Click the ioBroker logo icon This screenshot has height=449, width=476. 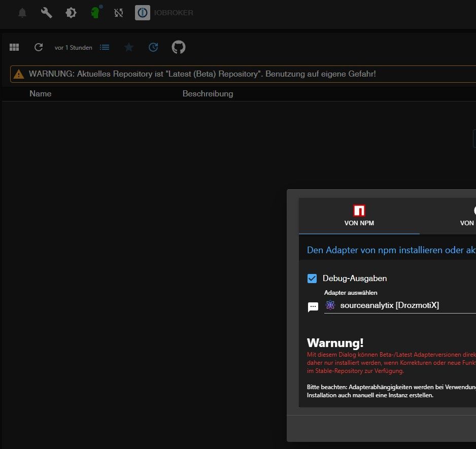[x=143, y=13]
